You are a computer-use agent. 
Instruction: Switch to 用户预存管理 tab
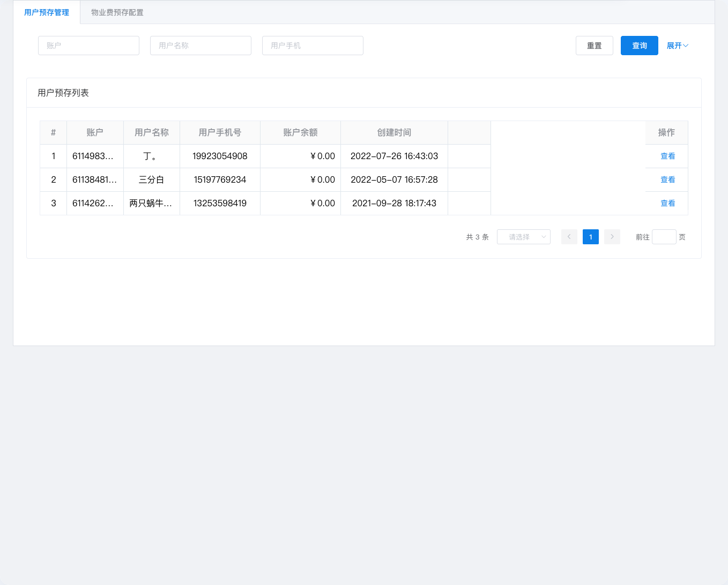pyautogui.click(x=47, y=12)
